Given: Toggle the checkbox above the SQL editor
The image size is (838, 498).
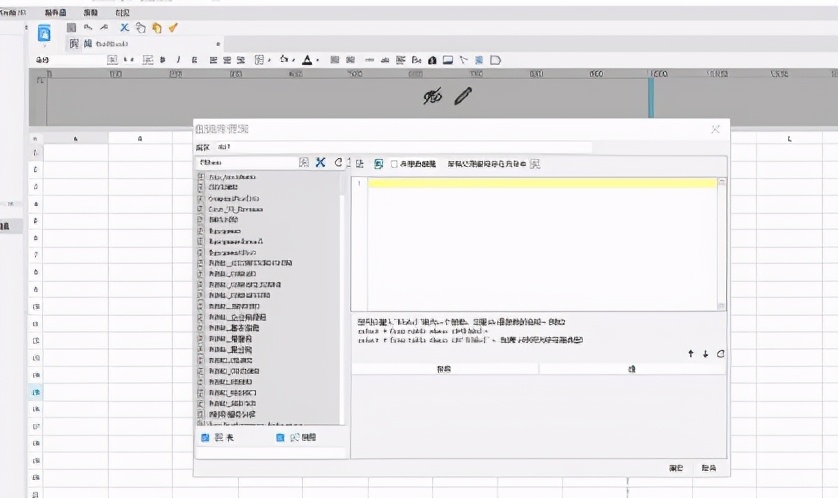Looking at the screenshot, I should pos(394,164).
